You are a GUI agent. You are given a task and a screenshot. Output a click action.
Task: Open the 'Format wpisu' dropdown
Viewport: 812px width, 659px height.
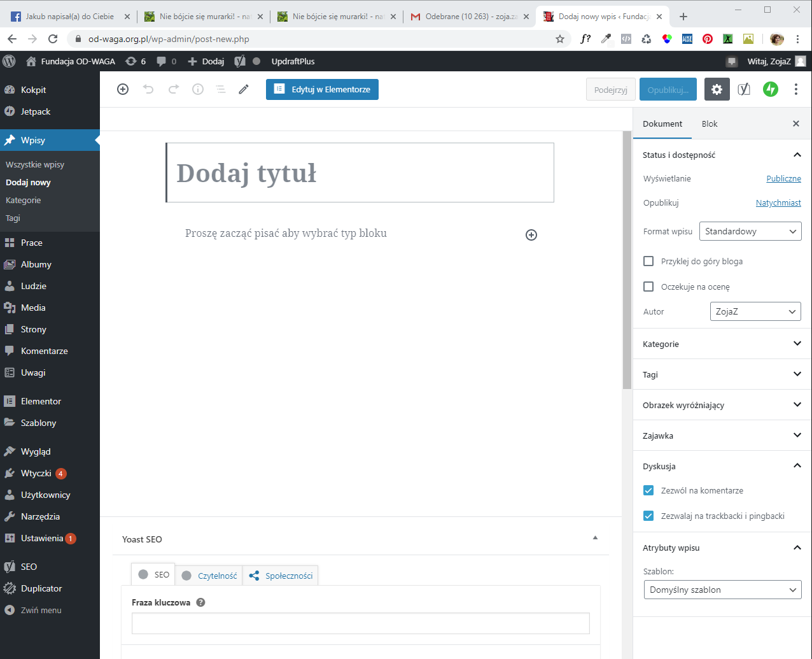click(x=750, y=231)
